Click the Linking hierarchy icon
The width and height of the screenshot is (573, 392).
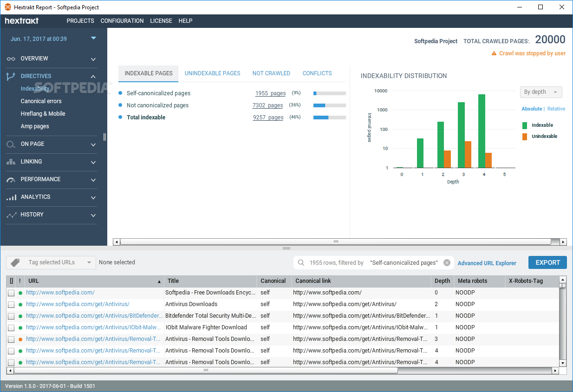(11, 162)
